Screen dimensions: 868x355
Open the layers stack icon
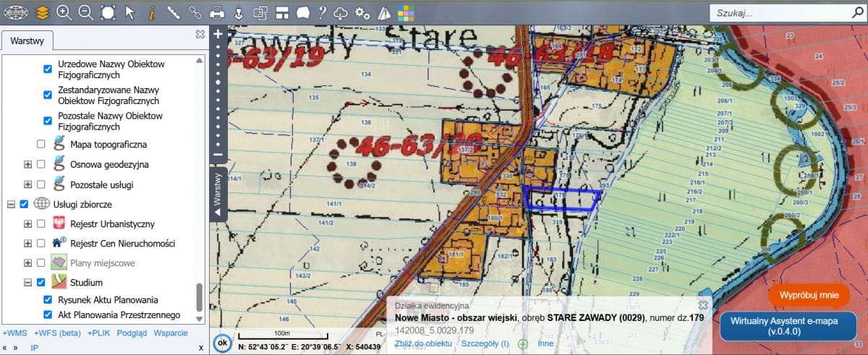(43, 12)
